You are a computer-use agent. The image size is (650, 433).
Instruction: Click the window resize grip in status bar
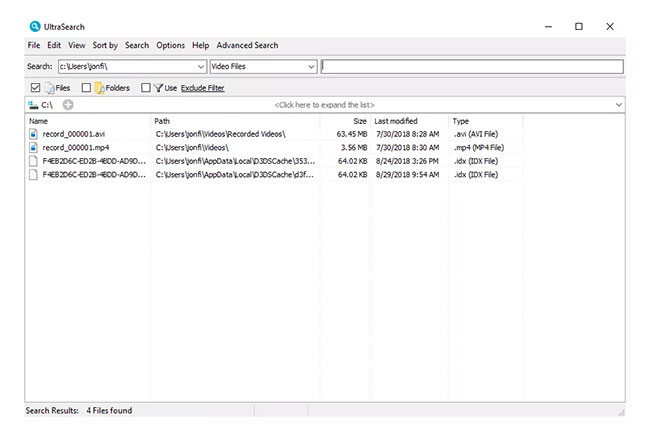pos(621,412)
